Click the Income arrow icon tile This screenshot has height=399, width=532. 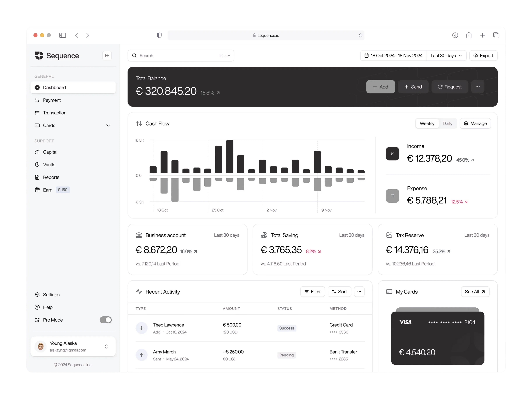tap(392, 154)
